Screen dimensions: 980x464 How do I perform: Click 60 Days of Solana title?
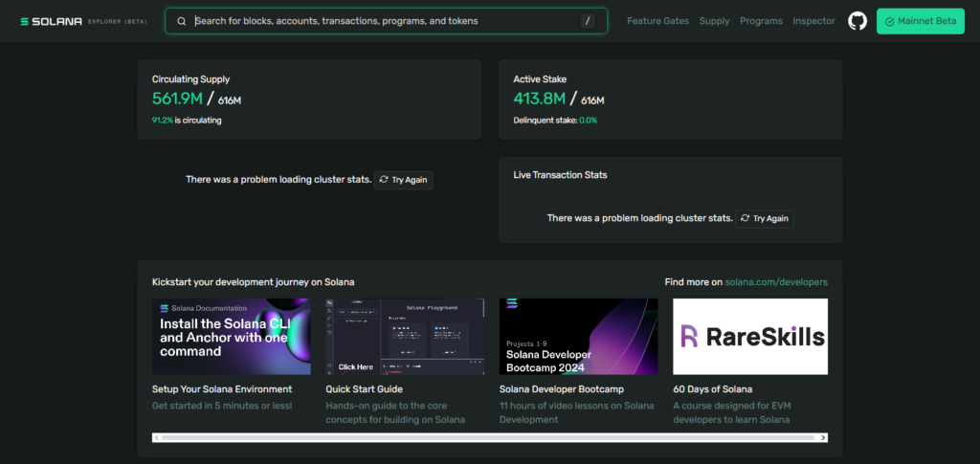712,389
